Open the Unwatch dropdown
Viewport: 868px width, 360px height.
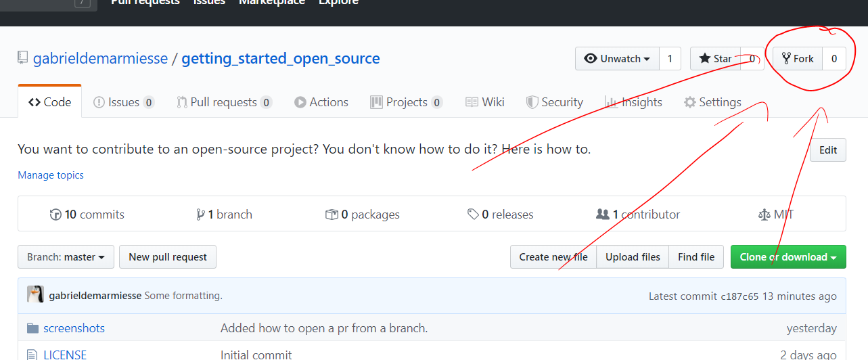[x=617, y=58]
